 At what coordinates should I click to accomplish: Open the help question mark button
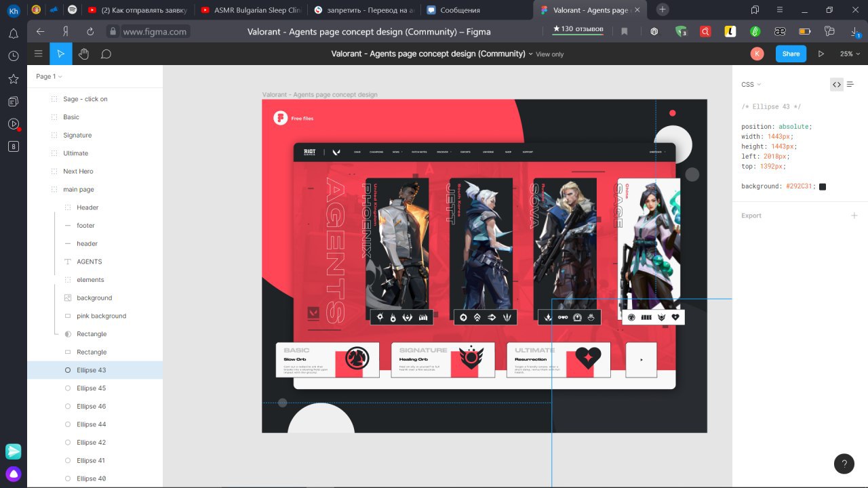844,464
